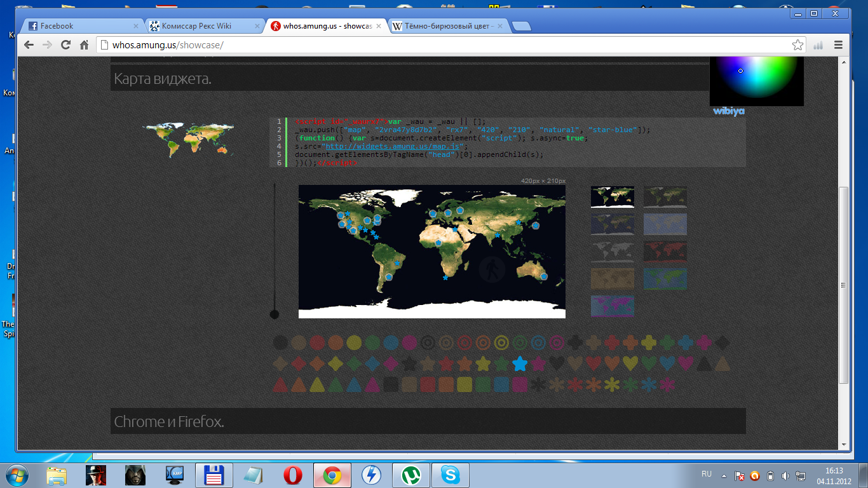Viewport: 868px width, 488px height.
Task: Open the wibiya link below color wheel
Action: (728, 111)
